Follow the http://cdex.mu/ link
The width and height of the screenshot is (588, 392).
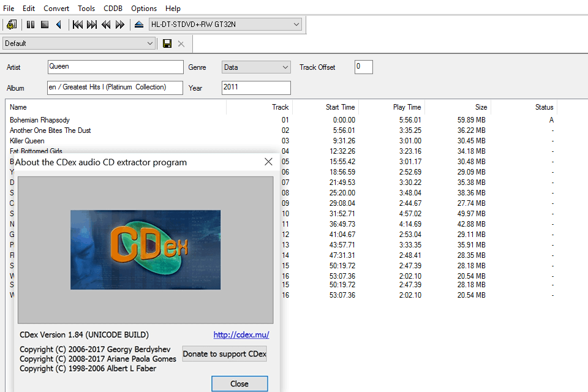241,335
